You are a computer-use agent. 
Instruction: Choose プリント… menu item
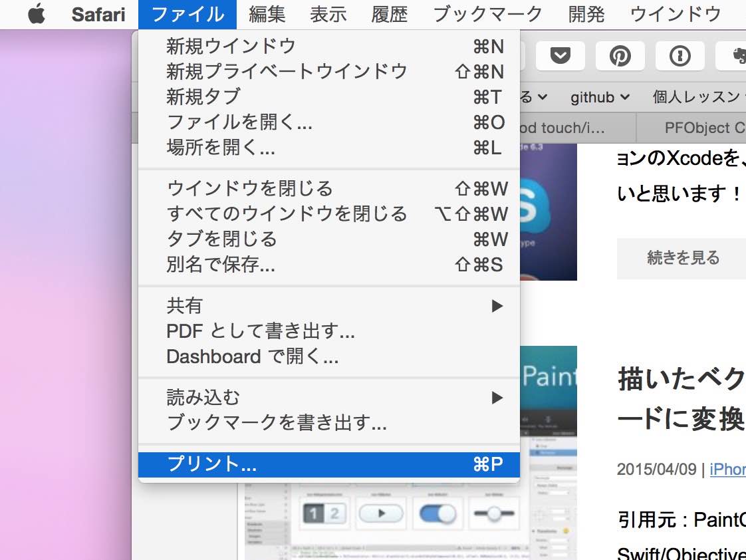coord(328,464)
